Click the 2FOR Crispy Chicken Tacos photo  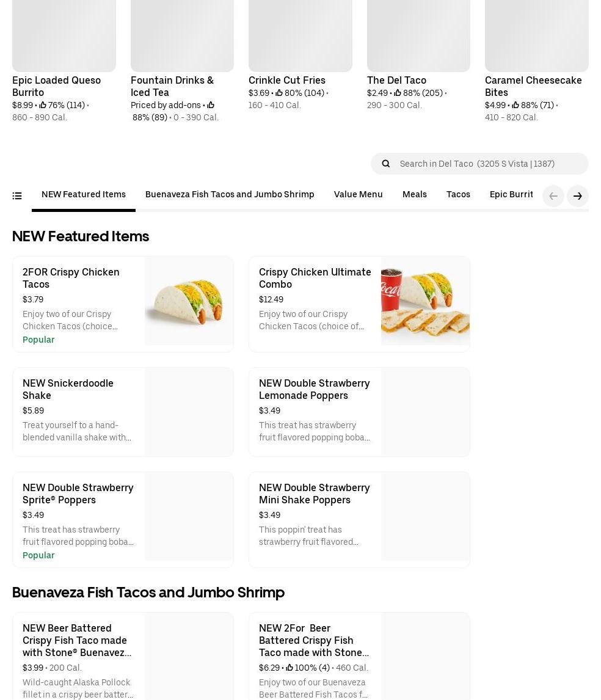pos(189,301)
